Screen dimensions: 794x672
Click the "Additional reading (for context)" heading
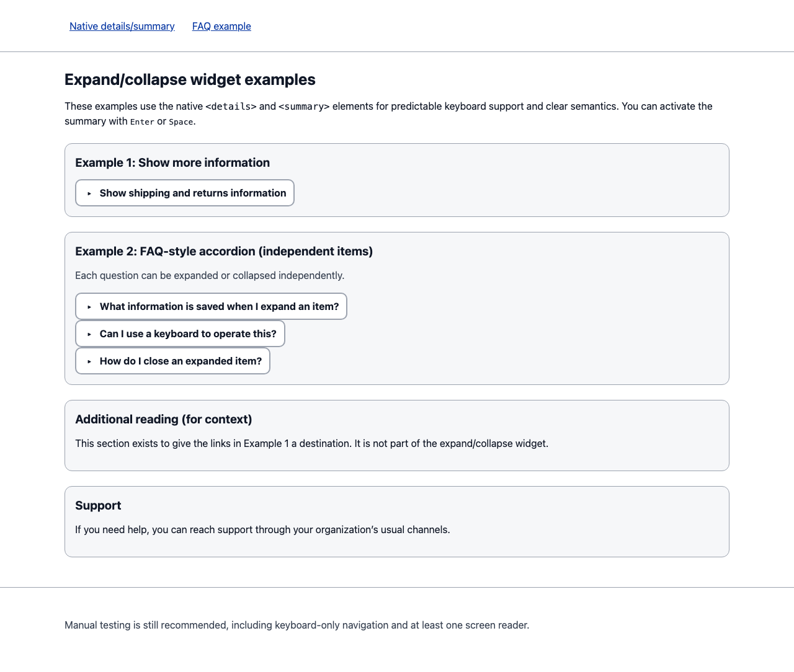tap(163, 420)
